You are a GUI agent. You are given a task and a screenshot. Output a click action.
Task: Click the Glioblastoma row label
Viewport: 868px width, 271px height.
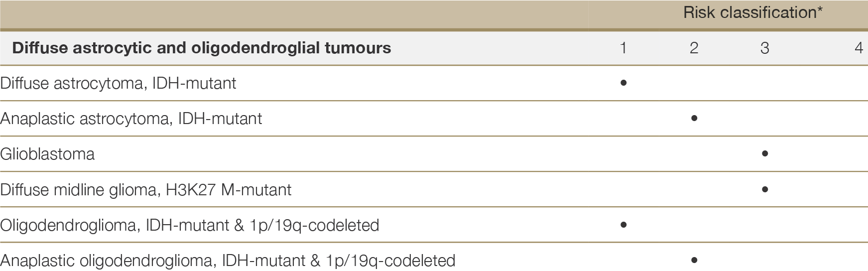pos(47,154)
